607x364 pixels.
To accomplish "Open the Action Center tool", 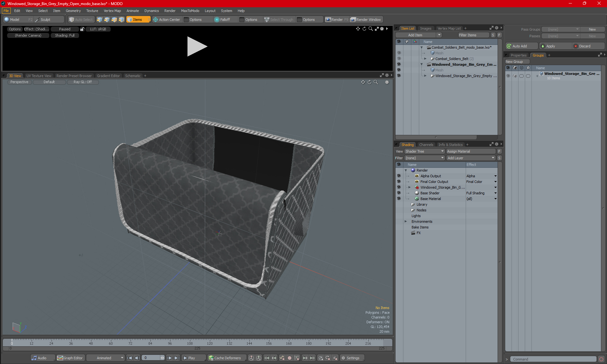I will tap(167, 20).
